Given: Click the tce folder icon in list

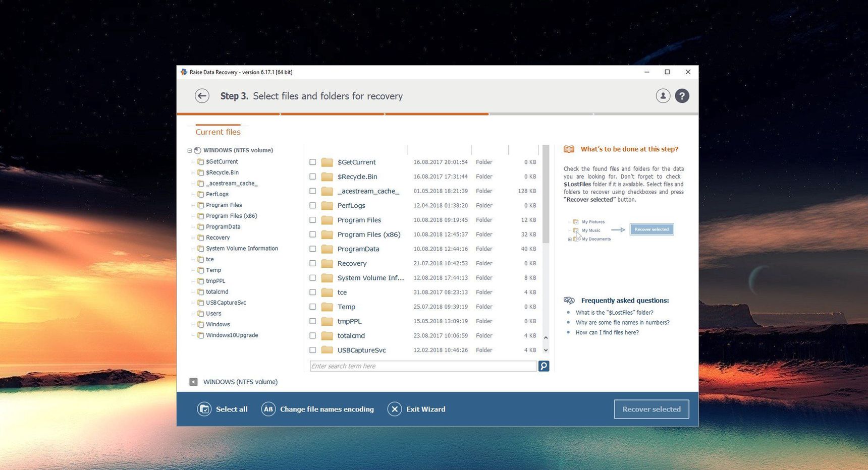Looking at the screenshot, I should (327, 292).
